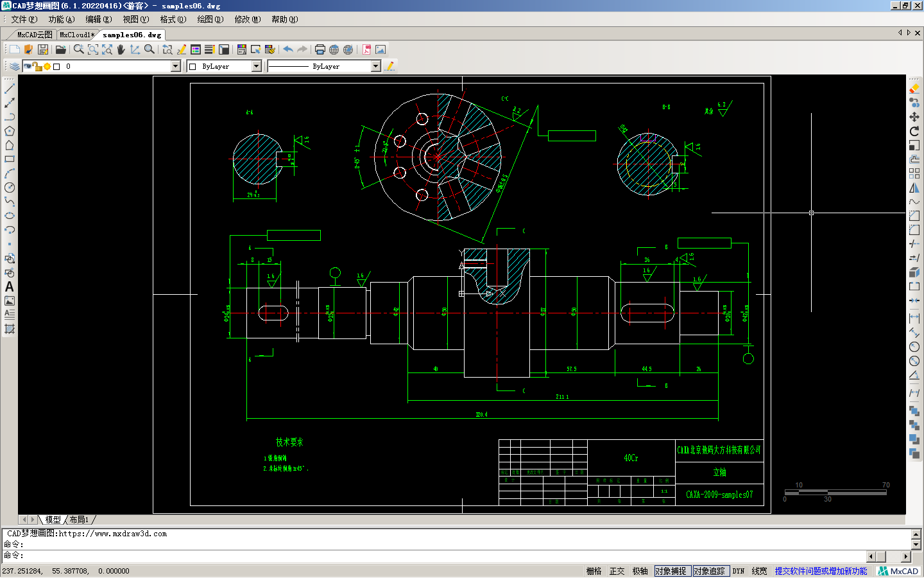Open the 绘图 (Draw) menu
The image size is (924, 578).
210,19
